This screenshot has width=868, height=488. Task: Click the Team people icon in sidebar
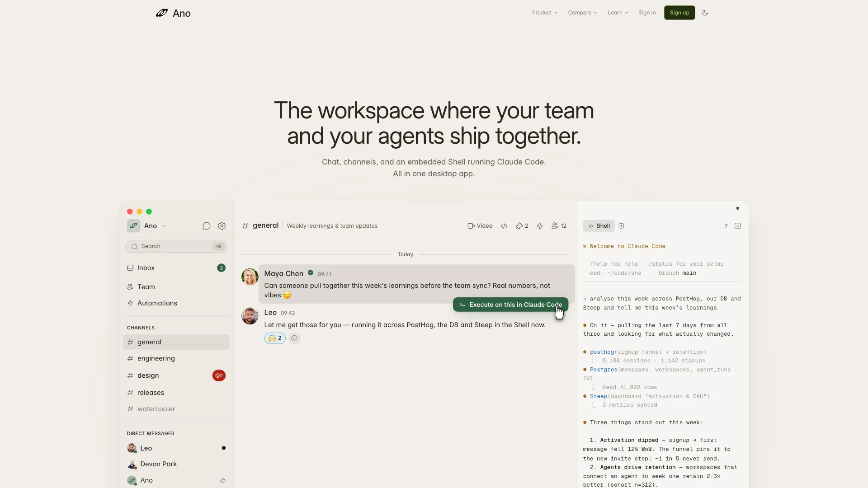click(130, 287)
